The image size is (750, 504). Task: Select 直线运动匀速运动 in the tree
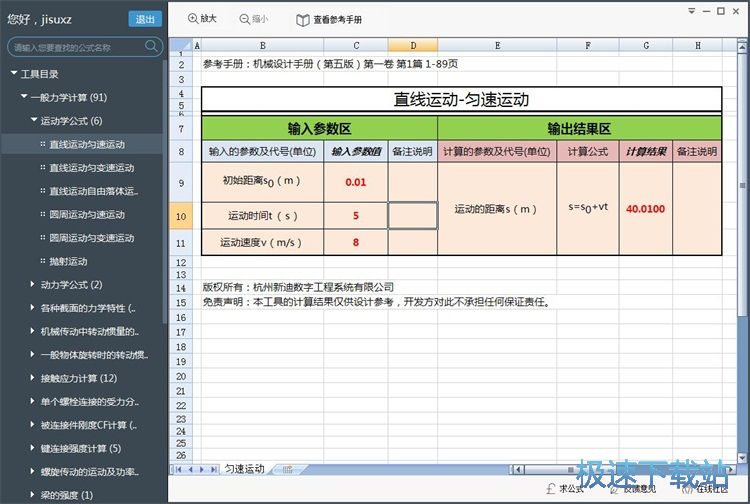point(87,144)
